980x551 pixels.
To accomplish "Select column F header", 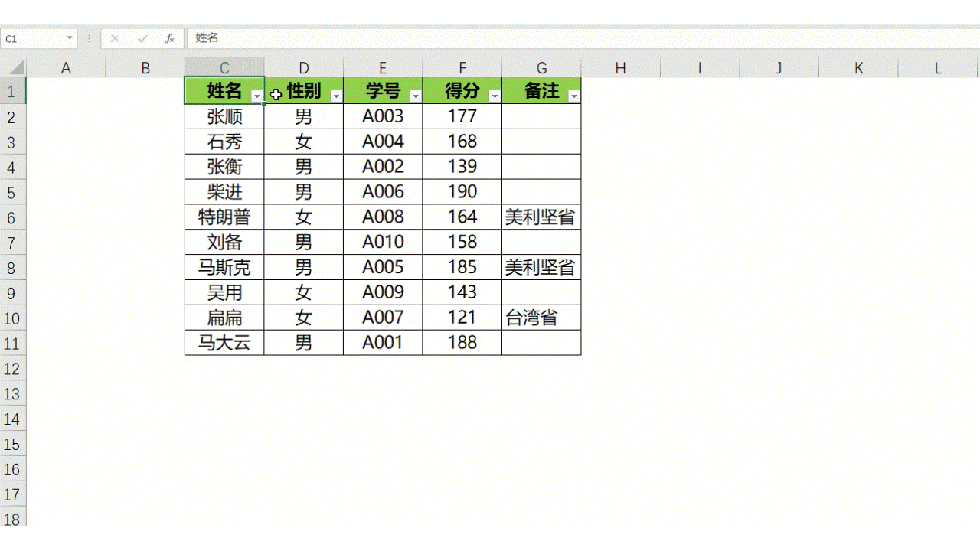I will pyautogui.click(x=462, y=67).
